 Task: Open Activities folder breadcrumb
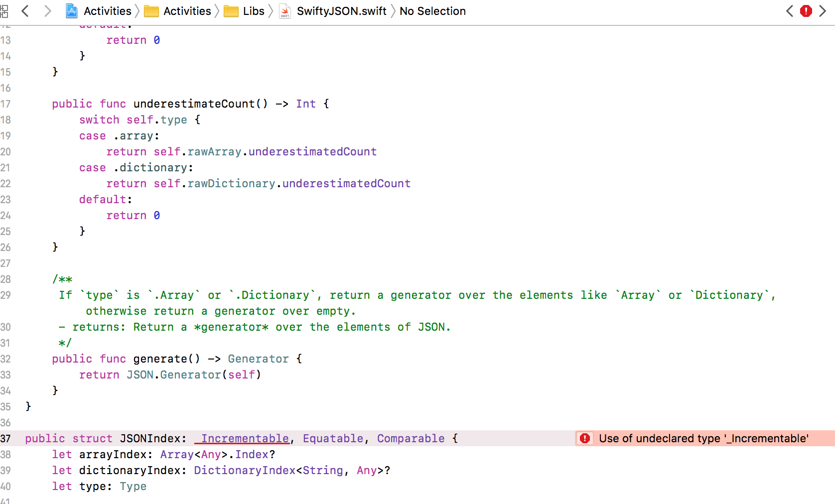coord(187,11)
